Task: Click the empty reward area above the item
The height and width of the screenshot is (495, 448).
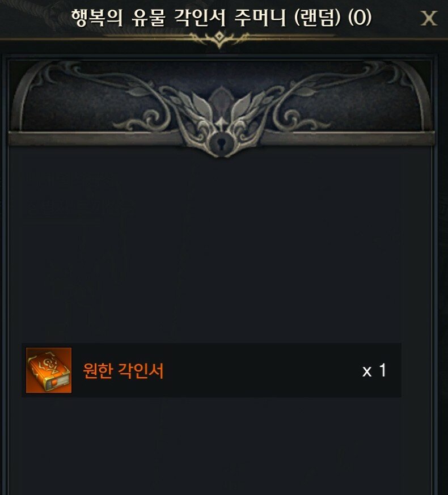Action: click(221, 246)
